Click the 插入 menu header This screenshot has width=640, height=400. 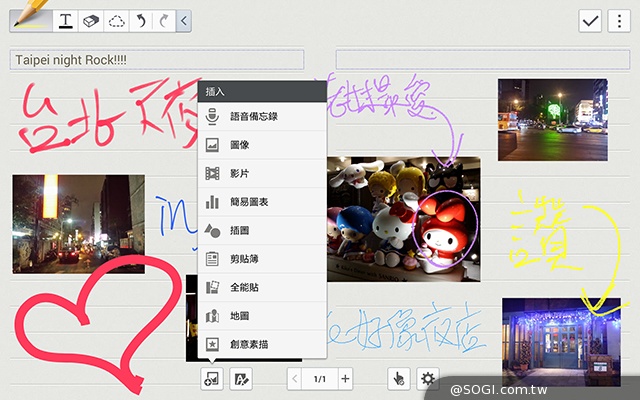pos(262,91)
